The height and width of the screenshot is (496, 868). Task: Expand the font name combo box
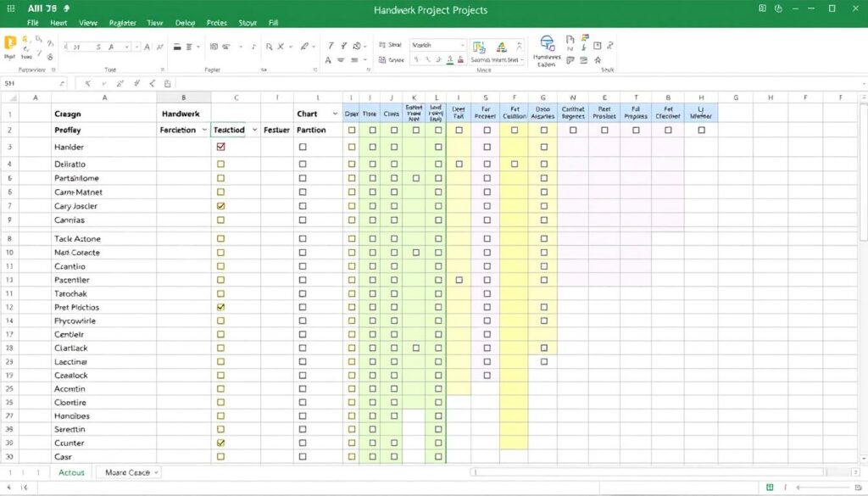(x=127, y=47)
